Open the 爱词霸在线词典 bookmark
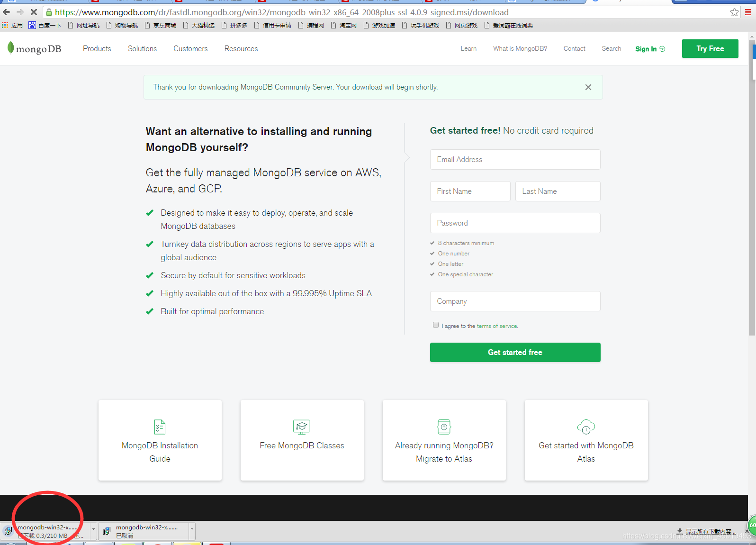This screenshot has height=545, width=756. (509, 25)
